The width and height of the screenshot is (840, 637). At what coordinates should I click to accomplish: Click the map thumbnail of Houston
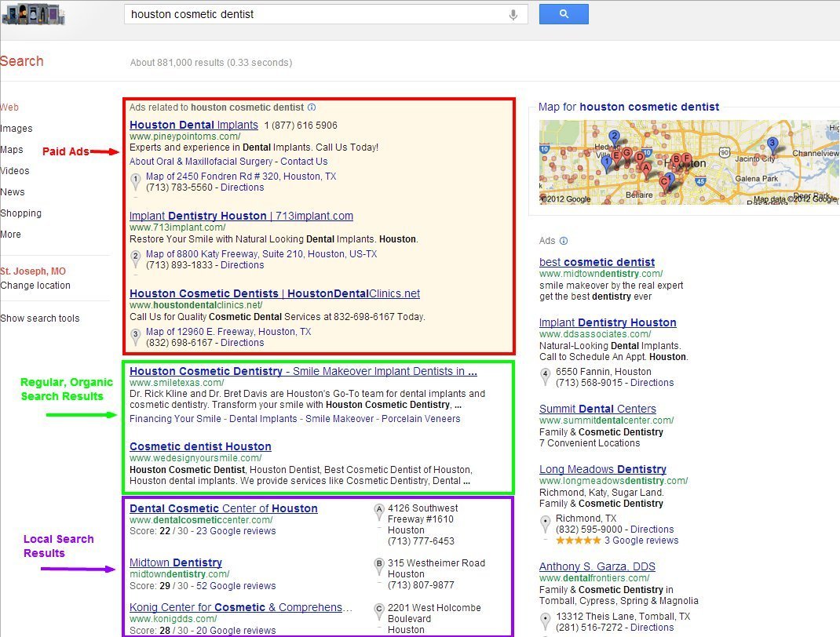click(x=689, y=162)
